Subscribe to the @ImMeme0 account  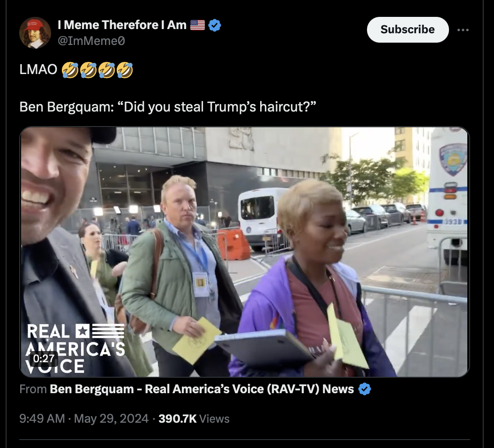pyautogui.click(x=408, y=30)
